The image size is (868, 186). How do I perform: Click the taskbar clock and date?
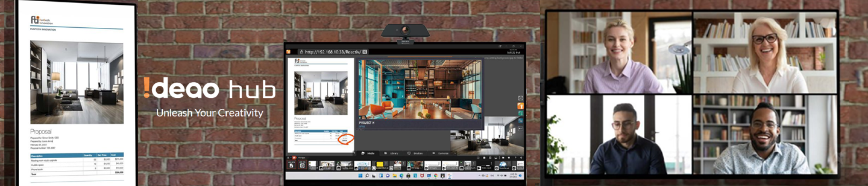point(514,176)
